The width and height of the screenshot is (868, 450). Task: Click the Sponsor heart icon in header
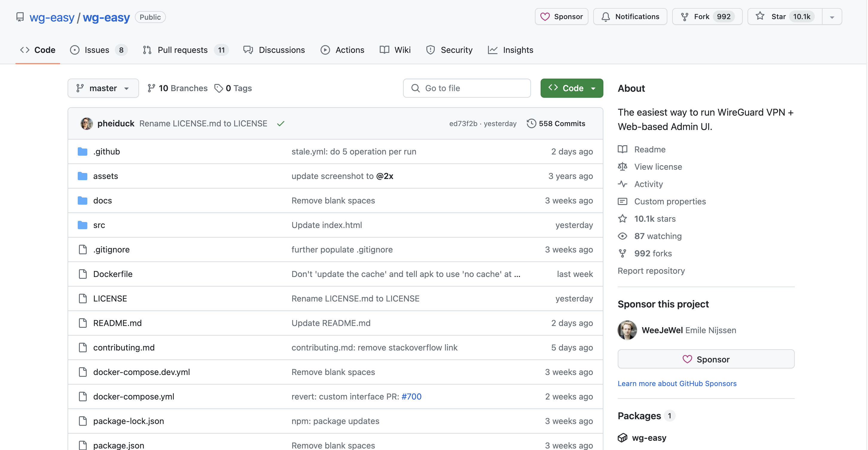544,16
